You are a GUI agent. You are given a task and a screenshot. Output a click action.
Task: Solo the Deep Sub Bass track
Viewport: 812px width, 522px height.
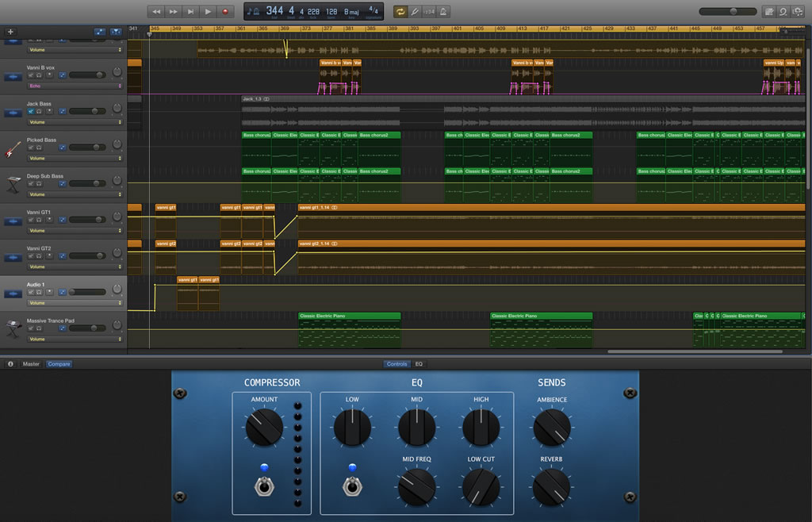39,184
